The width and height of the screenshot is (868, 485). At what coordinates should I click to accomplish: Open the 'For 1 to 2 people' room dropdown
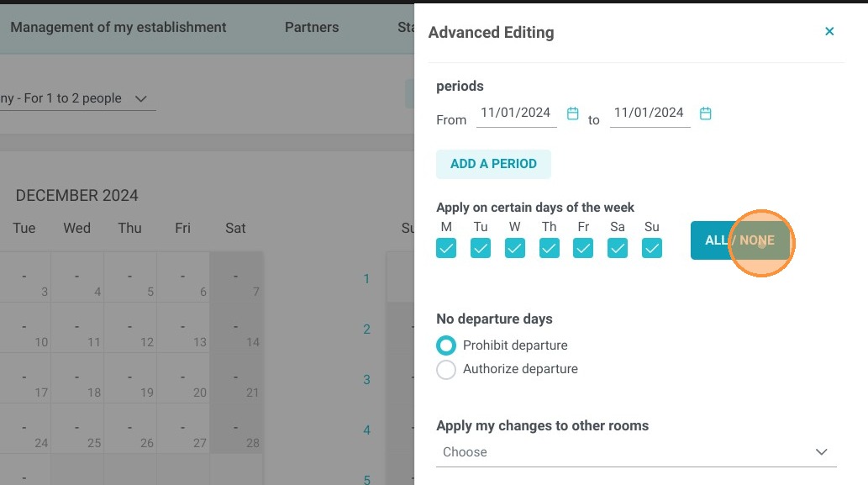click(x=77, y=98)
